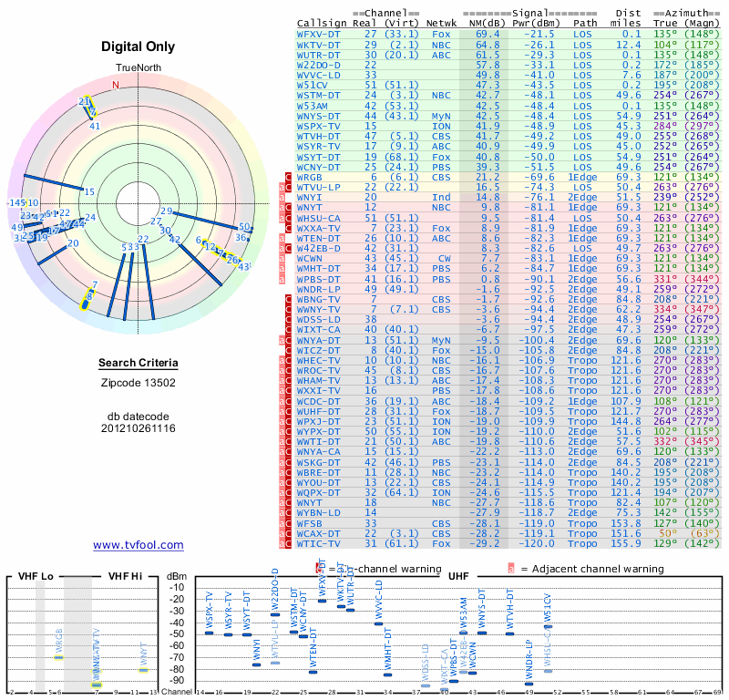Click the adjacent badge next to WMHT-DT

(282, 268)
